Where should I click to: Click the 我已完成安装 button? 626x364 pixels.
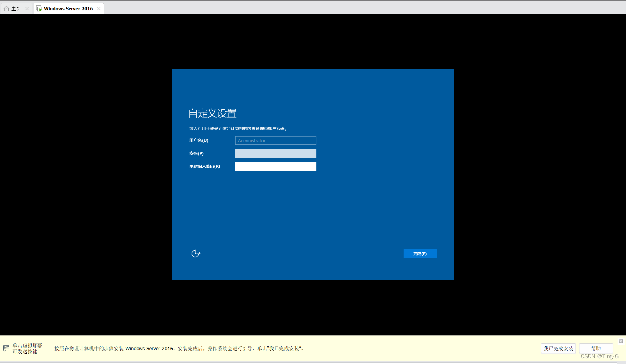click(x=558, y=348)
